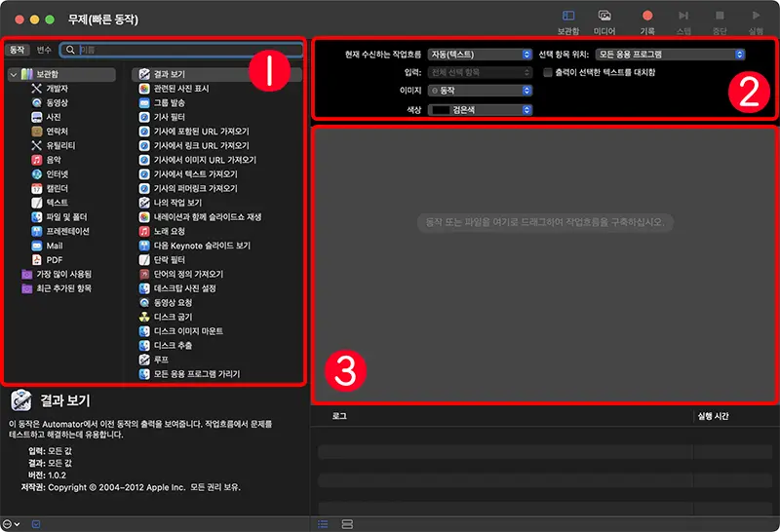The height and width of the screenshot is (532, 780).
Task: Select 다음 Keynote 슬라이드 보기 action
Action: (x=194, y=246)
